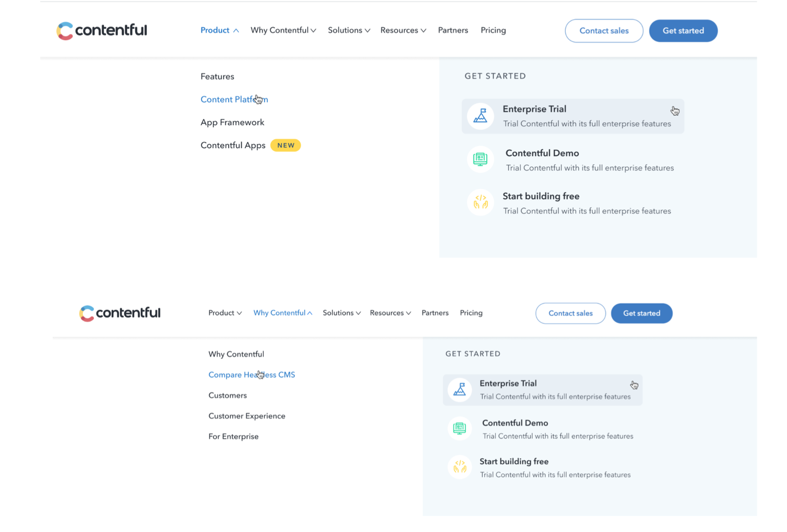Click the Contentful logo in the upper navbar
The width and height of the screenshot is (787, 532).
(x=102, y=31)
